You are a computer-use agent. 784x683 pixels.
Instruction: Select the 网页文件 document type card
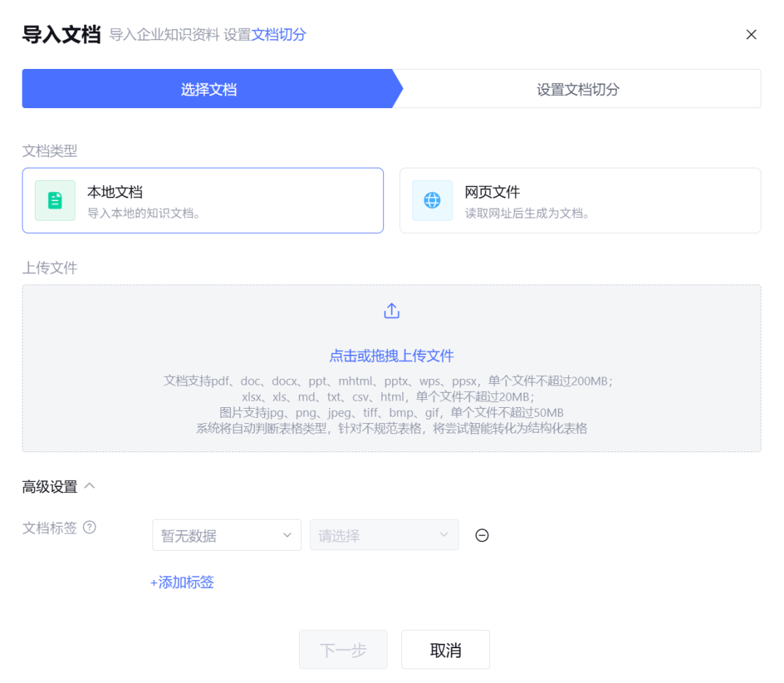click(x=580, y=200)
